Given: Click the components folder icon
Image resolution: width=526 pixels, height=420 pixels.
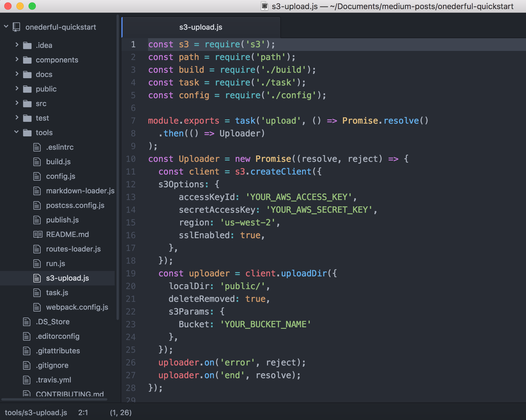Looking at the screenshot, I should pyautogui.click(x=27, y=60).
